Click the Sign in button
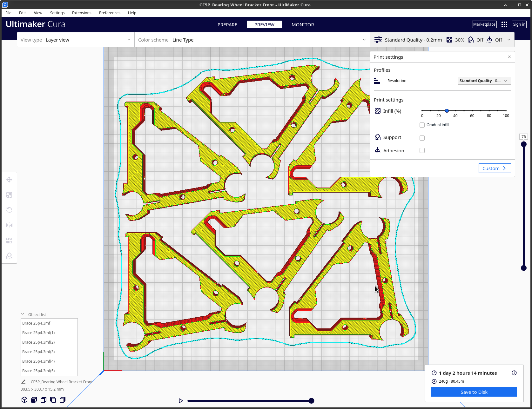Viewport: 532px width, 409px height. pos(519,24)
